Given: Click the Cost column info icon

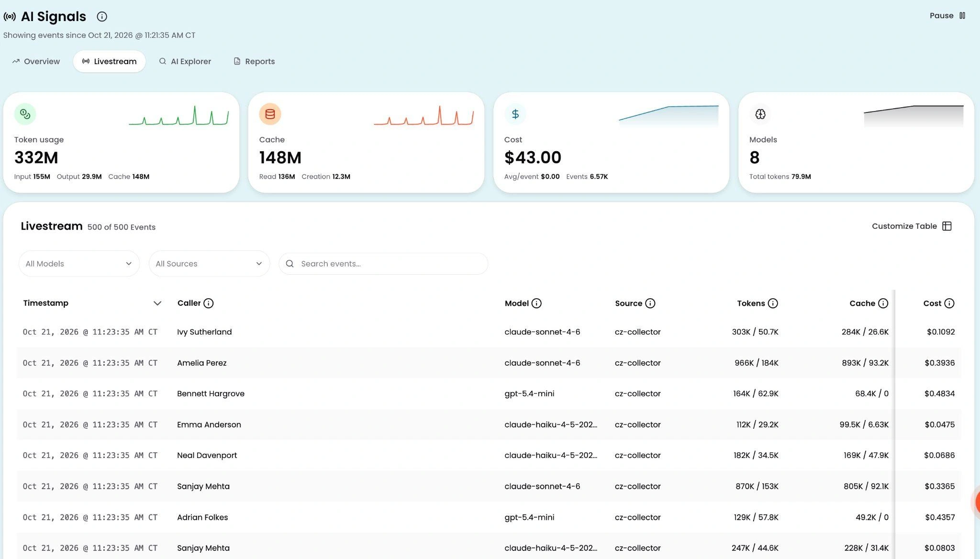Looking at the screenshot, I should click(949, 303).
